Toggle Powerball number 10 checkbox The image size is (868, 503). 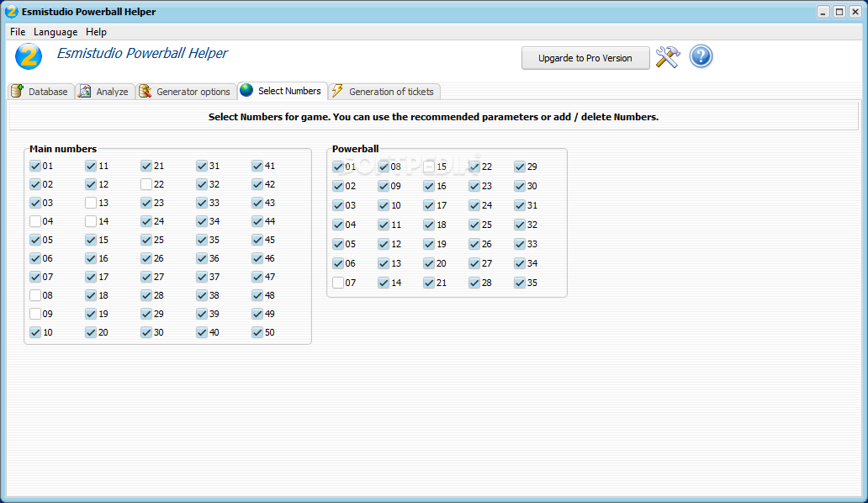coord(384,205)
